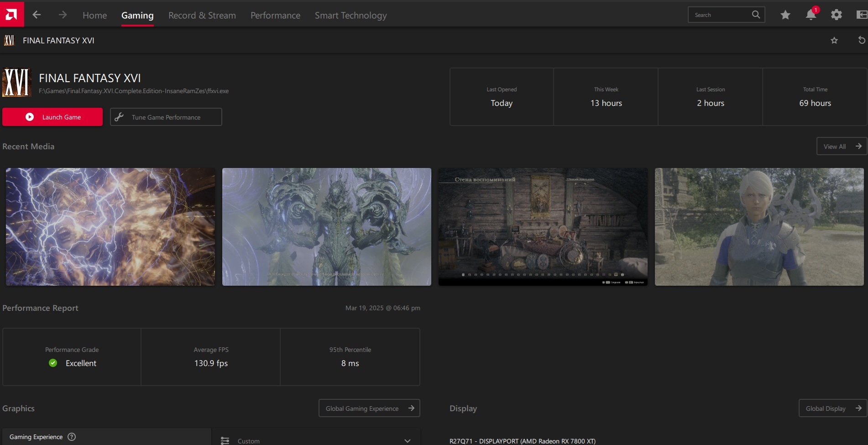
Task: Go back with the left arrow
Action: pos(37,15)
